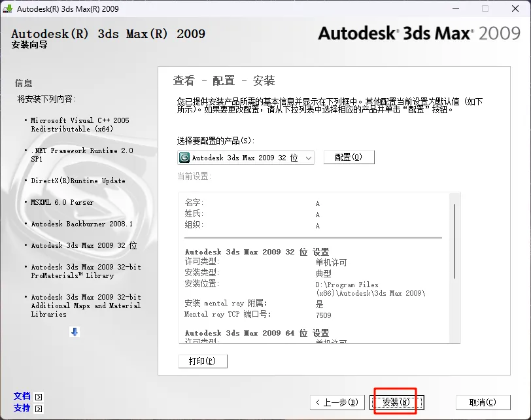
Task: Click the 32-bit ProMaterials Library entry
Action: tap(86, 271)
